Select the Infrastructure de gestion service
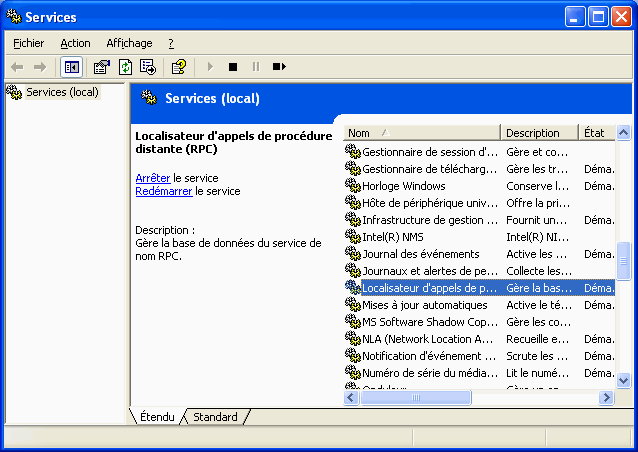638x452 pixels. (x=480, y=220)
